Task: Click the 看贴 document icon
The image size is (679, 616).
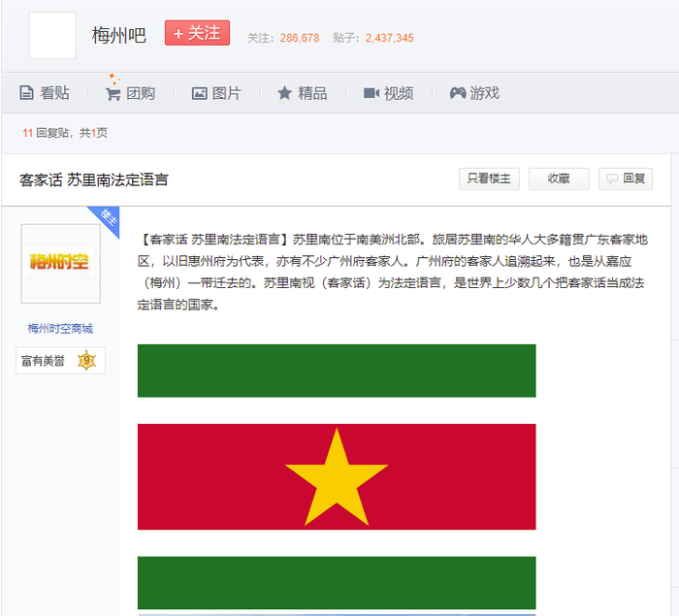Action: click(x=26, y=93)
